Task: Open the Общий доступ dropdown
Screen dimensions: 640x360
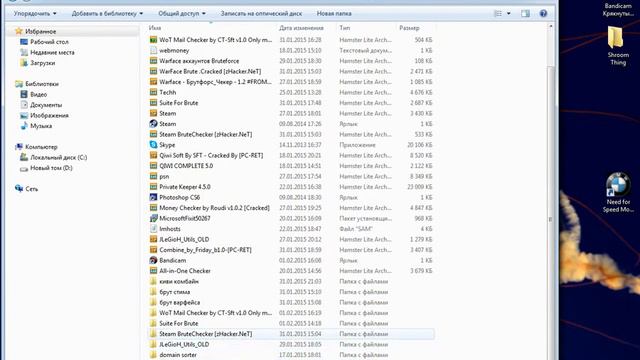Action: pyautogui.click(x=182, y=13)
